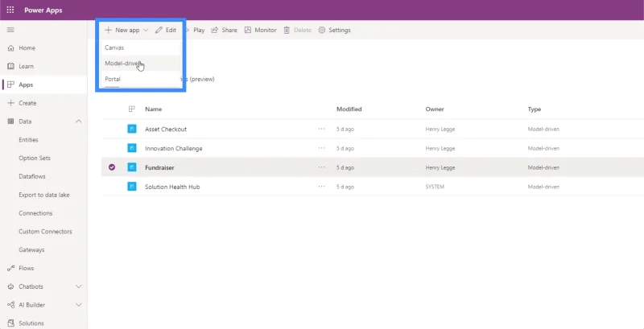Collapse the left navigation hamburger menu

[x=10, y=30]
